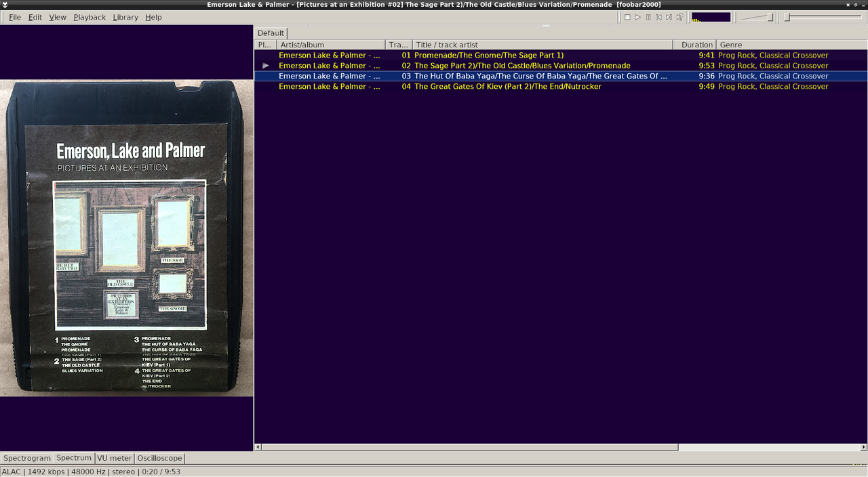Select track 04 The Great Gates Of Kiev (Part 2)
The height and width of the screenshot is (477, 868).
[x=561, y=87]
